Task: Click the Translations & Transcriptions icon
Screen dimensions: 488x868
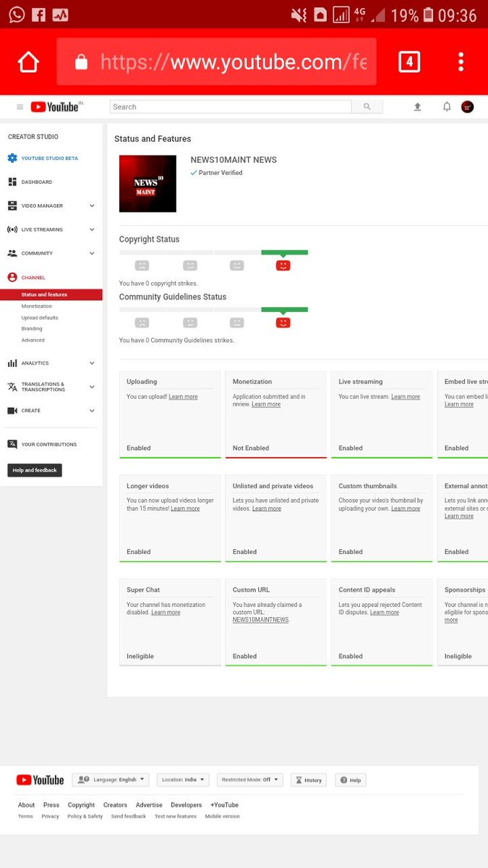Action: point(12,387)
